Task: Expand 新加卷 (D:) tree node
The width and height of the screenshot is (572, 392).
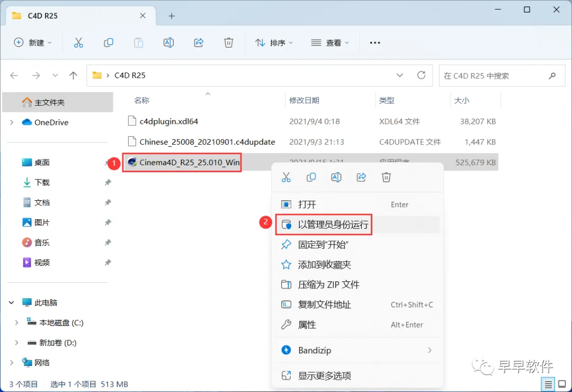Action: [x=16, y=343]
